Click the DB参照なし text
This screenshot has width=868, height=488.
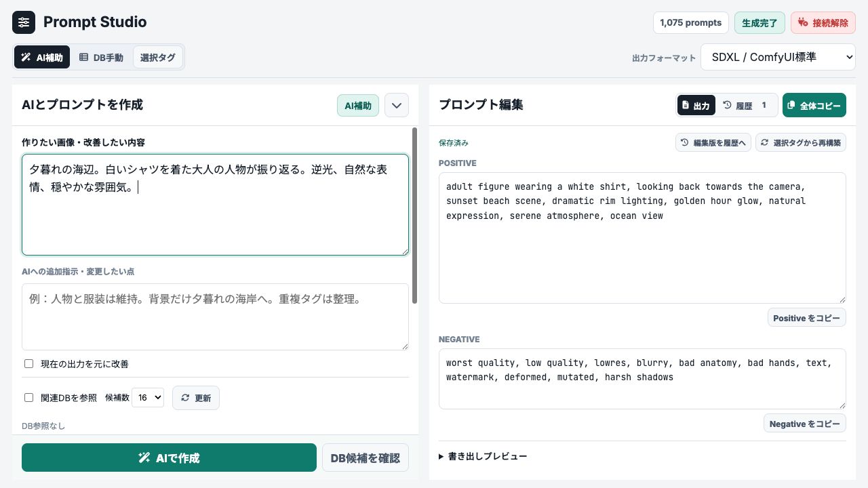(43, 426)
